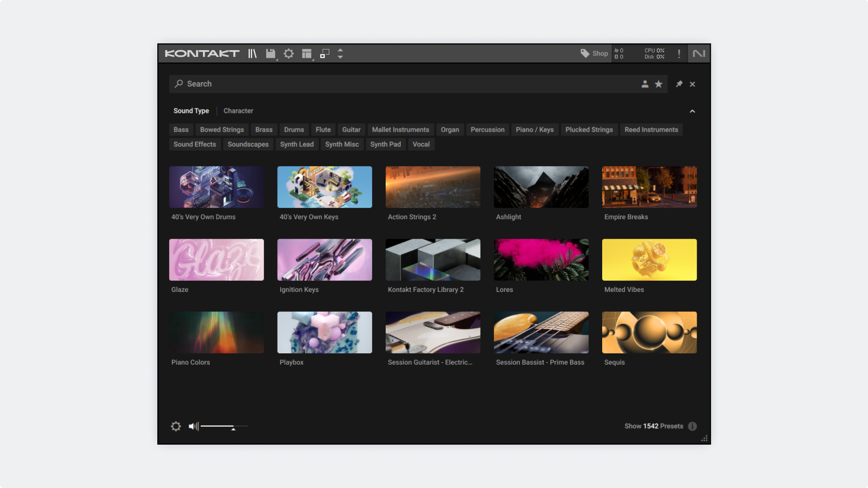
Task: Adjust the preview volume slider
Action: [x=224, y=427]
